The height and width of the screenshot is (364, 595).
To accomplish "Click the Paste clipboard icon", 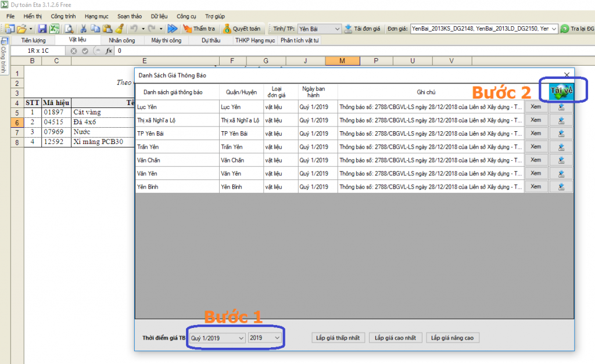I will tap(107, 28).
